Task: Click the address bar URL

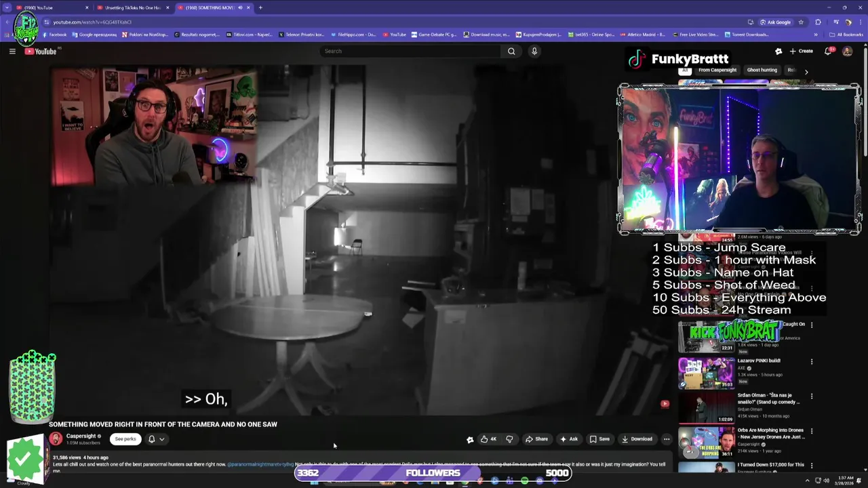Action: point(92,22)
